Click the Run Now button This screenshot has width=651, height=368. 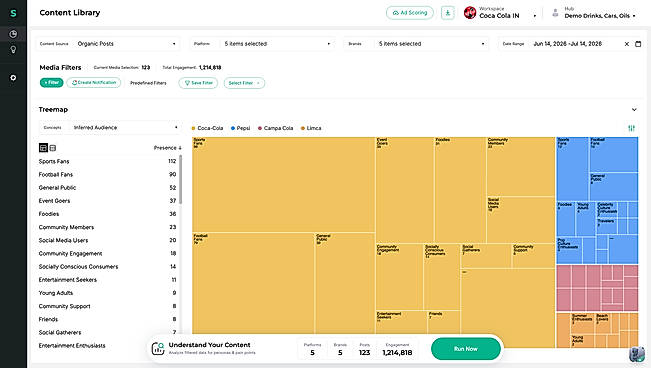[466, 349]
